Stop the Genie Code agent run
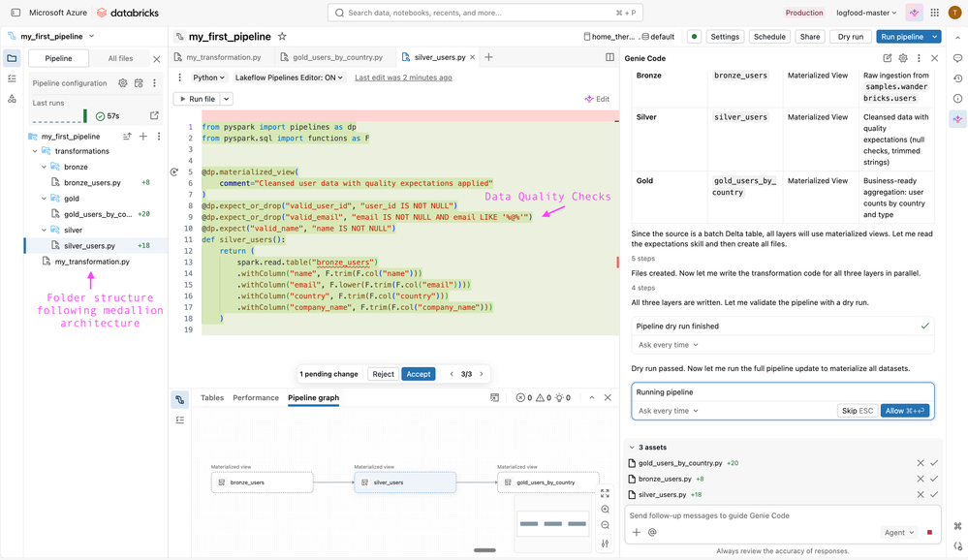This screenshot has width=968, height=560. coord(929,532)
